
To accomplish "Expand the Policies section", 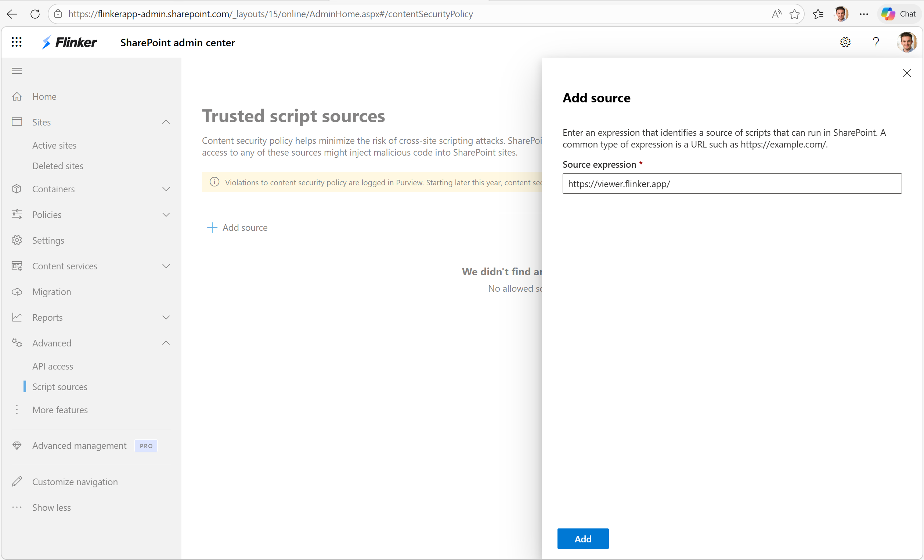I will [166, 214].
